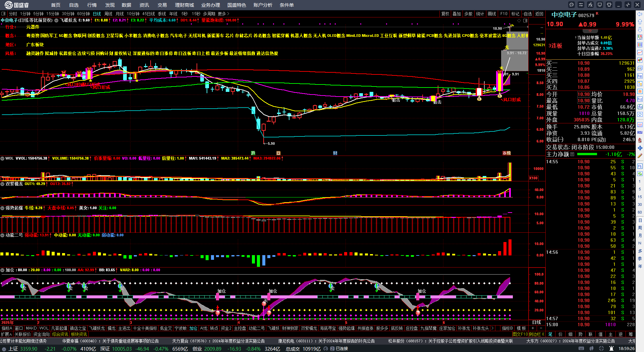Click the back arrow in the right sidebar
Viewport: 644px width, 352px height.
(640, 14)
